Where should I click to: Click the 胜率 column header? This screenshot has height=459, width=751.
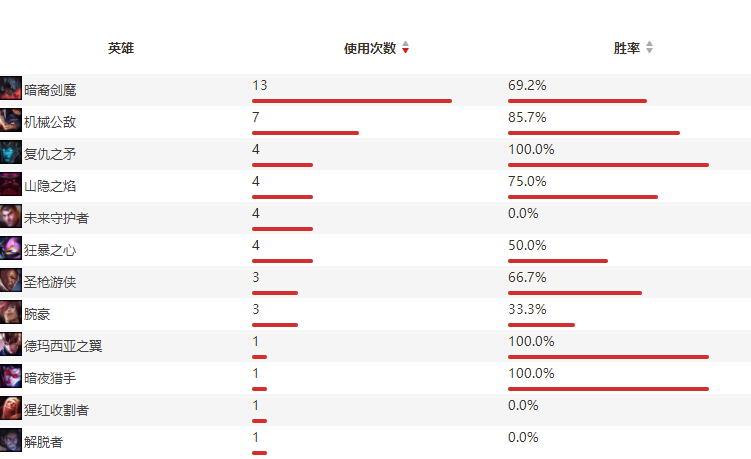point(627,48)
